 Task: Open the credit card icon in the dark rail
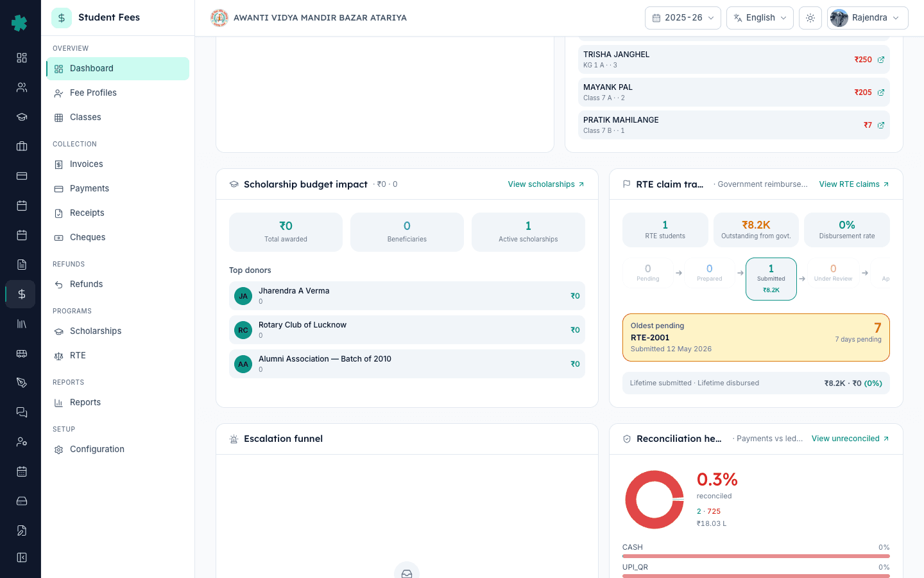click(x=22, y=176)
